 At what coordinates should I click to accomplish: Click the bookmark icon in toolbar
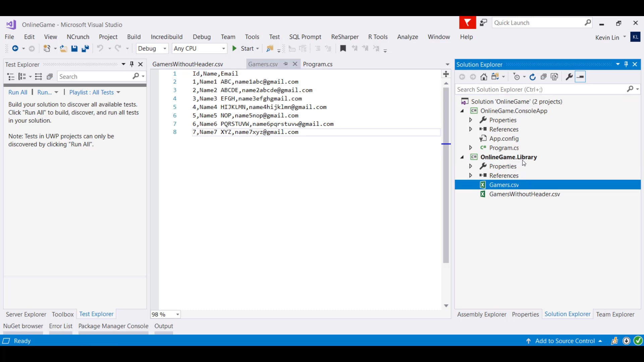pos(343,49)
